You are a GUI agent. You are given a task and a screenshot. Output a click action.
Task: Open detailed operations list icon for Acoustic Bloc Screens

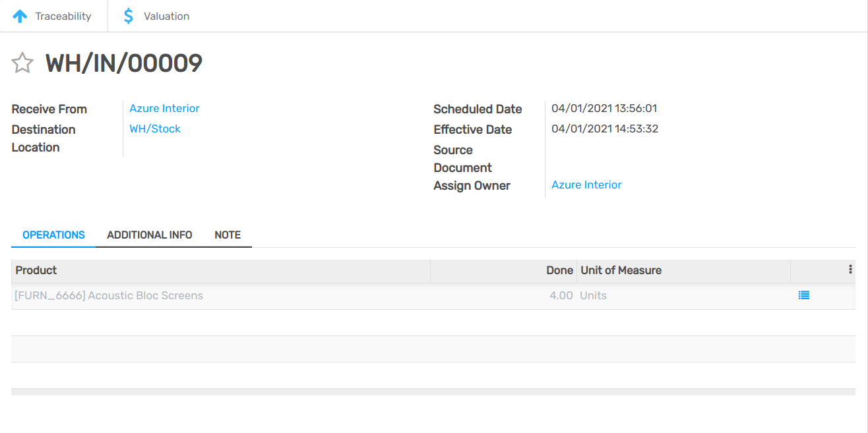coord(803,296)
